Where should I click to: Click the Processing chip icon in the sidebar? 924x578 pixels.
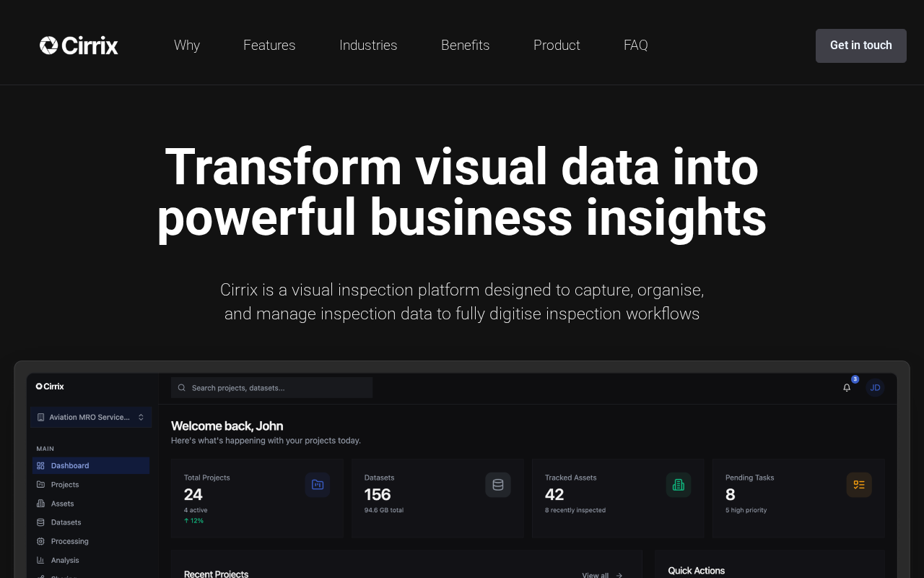pyautogui.click(x=40, y=541)
